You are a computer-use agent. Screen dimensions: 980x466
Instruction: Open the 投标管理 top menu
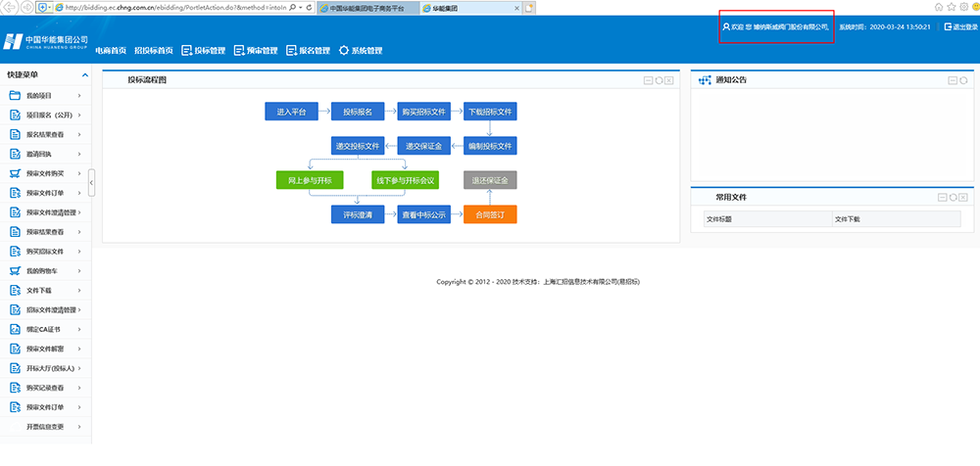(203, 51)
